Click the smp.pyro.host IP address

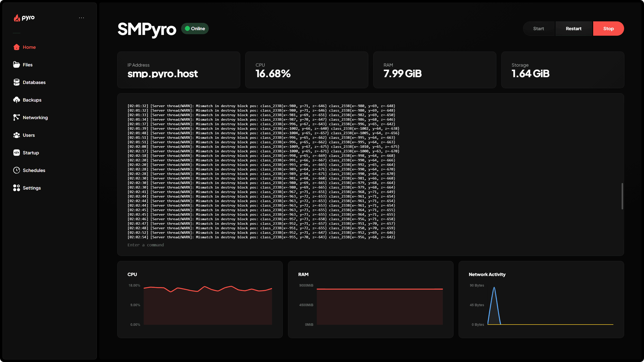point(163,74)
